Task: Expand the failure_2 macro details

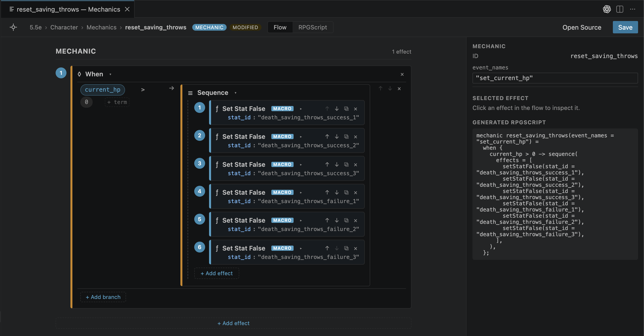Action: tap(301, 220)
